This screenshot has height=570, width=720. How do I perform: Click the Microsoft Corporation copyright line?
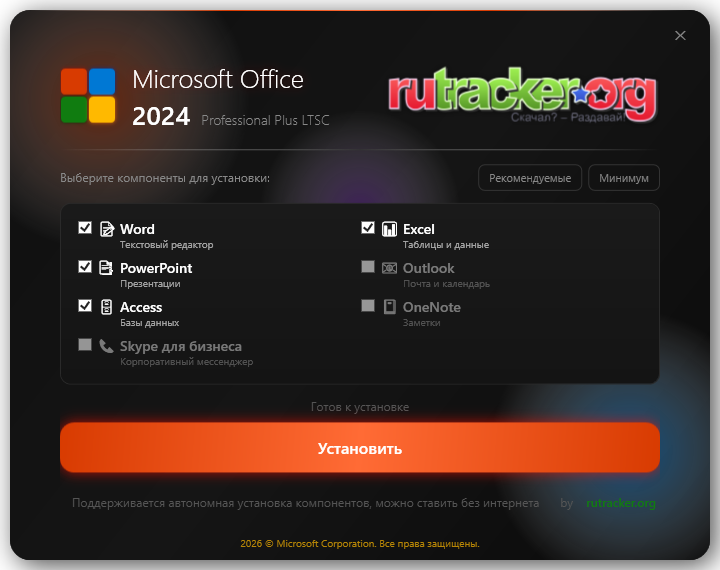[360, 544]
